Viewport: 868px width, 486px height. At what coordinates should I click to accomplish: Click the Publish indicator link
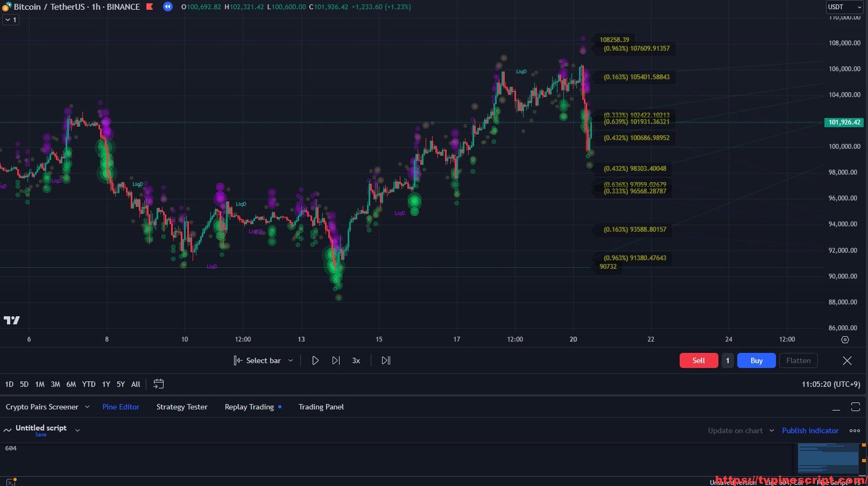point(810,431)
